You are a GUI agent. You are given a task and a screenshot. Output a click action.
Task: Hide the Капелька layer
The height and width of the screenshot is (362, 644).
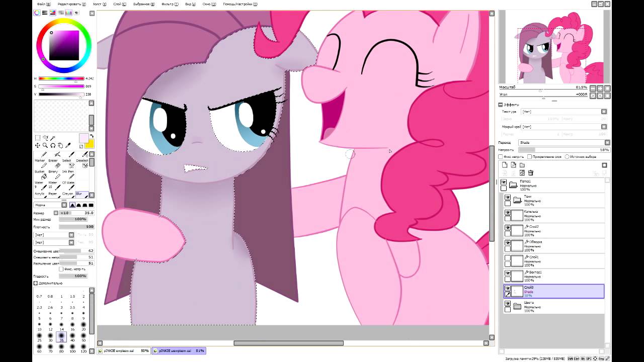point(508,213)
